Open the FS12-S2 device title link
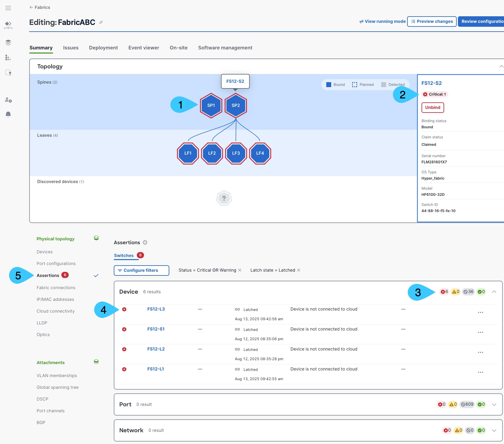This screenshot has height=444, width=504. pyautogui.click(x=431, y=83)
